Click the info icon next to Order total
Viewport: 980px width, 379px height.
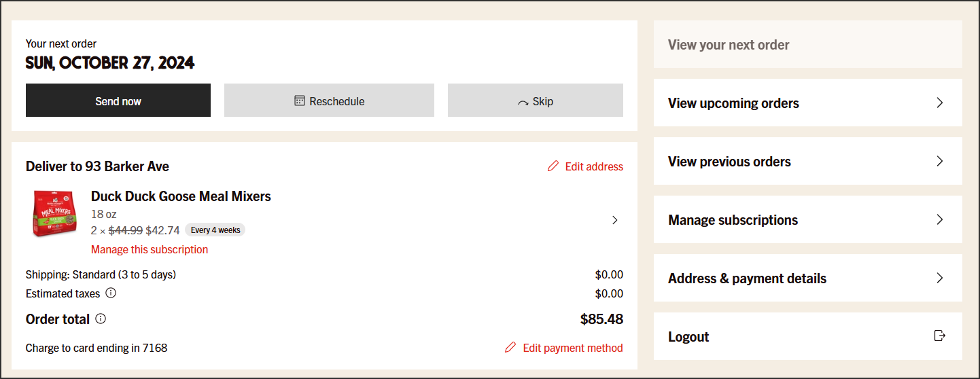click(x=101, y=319)
